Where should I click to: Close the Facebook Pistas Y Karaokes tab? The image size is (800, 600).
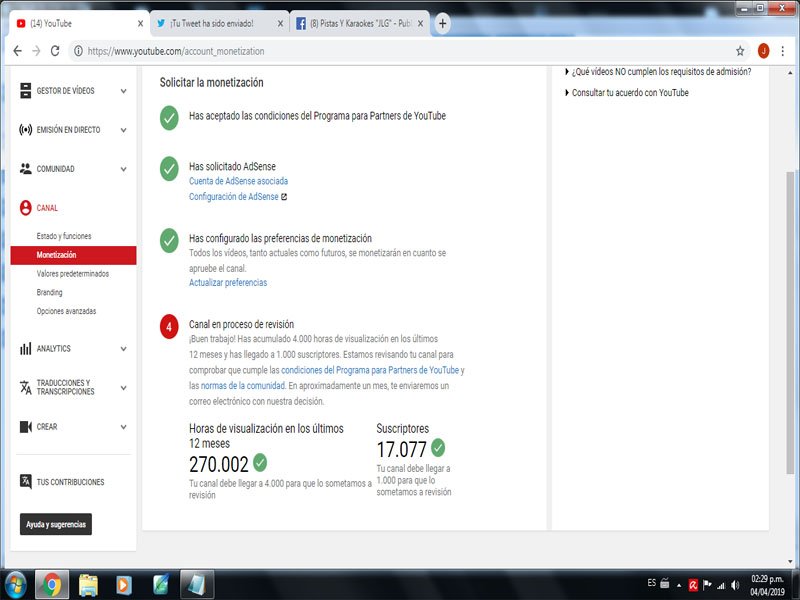click(420, 23)
